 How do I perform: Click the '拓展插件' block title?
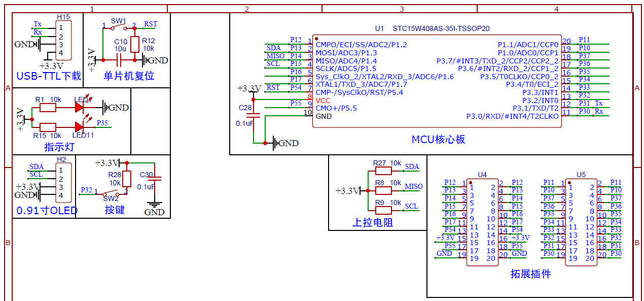(530, 274)
